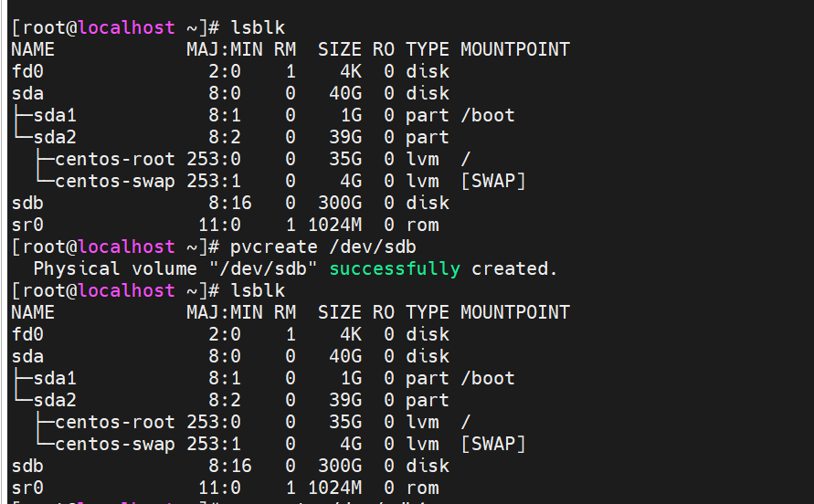Screen dimensions: 814x504
Task: Click "35G" size in second lsblk table
Action: pos(345,422)
